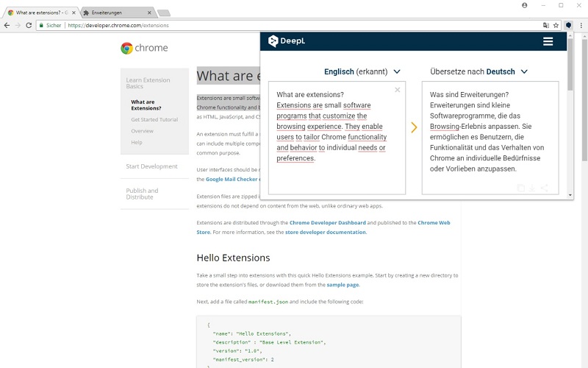The width and height of the screenshot is (588, 368).
Task: Reload the page
Action: pos(29,25)
